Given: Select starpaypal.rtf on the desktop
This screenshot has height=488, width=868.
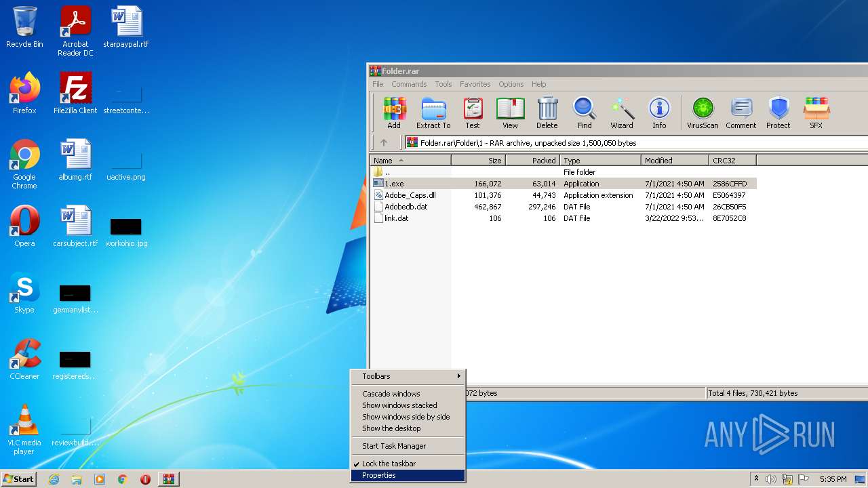Looking at the screenshot, I should (x=126, y=27).
